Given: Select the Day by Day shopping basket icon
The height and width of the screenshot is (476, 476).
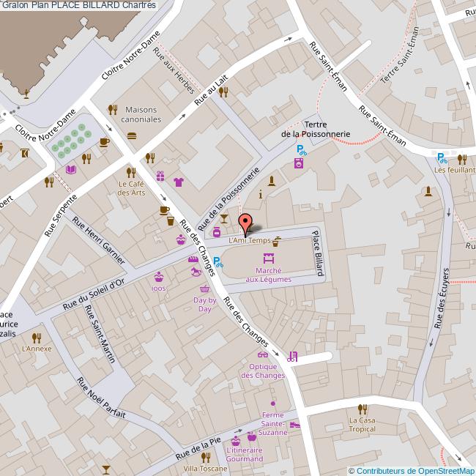Looking at the screenshot, I should pyautogui.click(x=204, y=289).
